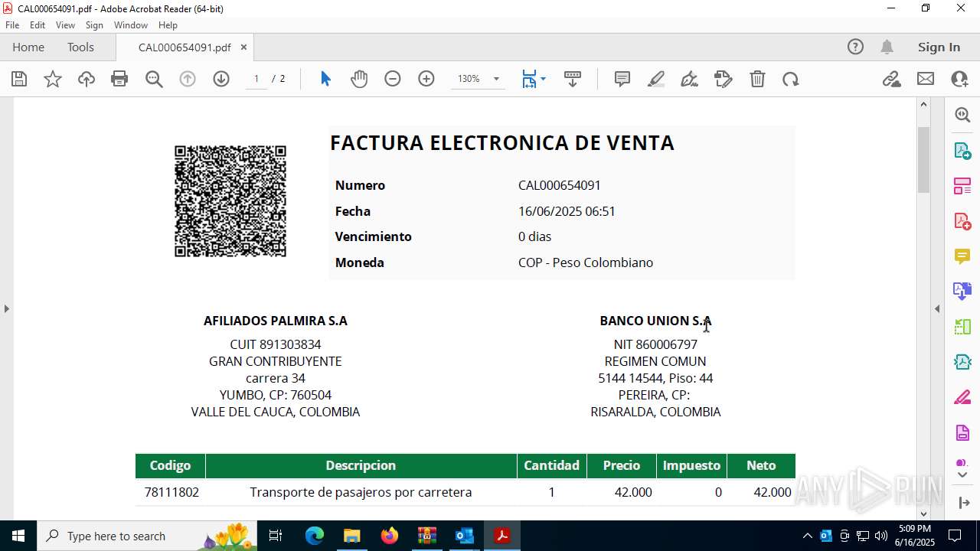Click the scrollbar up arrow
Screen dimensions: 980x551
click(923, 104)
